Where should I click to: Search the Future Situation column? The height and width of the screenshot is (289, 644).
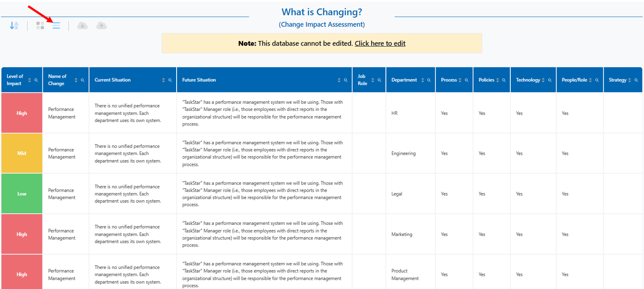click(346, 80)
